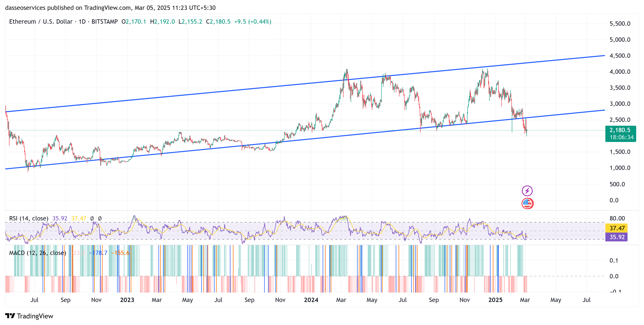The width and height of the screenshot is (644, 325).
Task: Click the TradingView.com text in the header
Action: [x=107, y=8]
